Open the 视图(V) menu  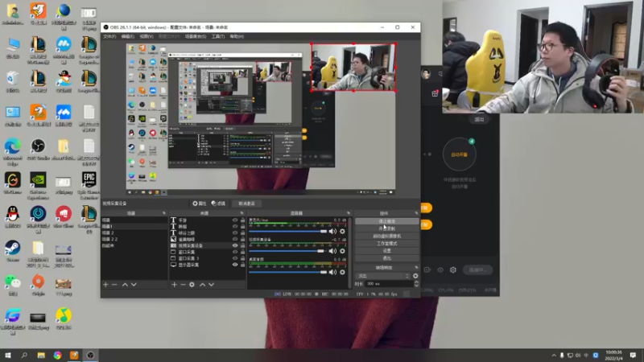coord(147,36)
